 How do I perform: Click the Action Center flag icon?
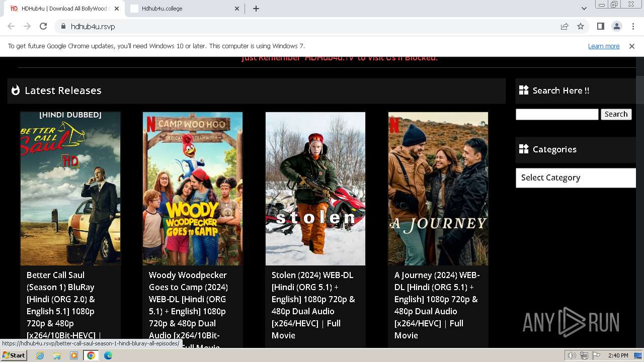[x=596, y=355]
